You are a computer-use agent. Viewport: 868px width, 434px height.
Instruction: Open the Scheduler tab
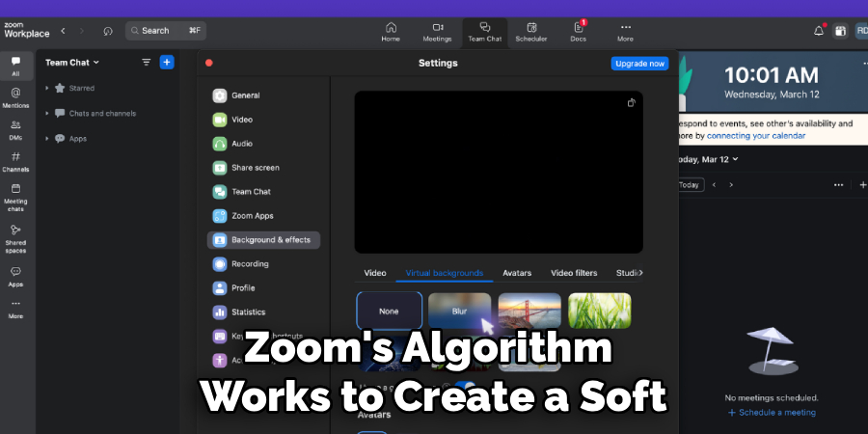[531, 33]
